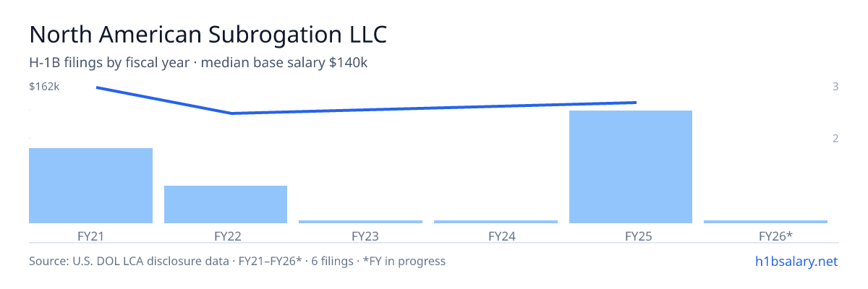This screenshot has height=289, width=868.
Task: Click the FY21 axis label
Action: coord(90,236)
